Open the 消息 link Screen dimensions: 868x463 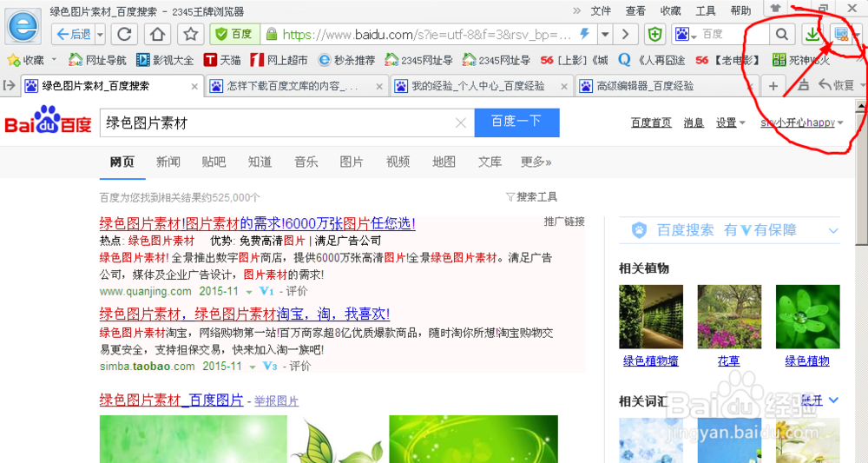[693, 123]
